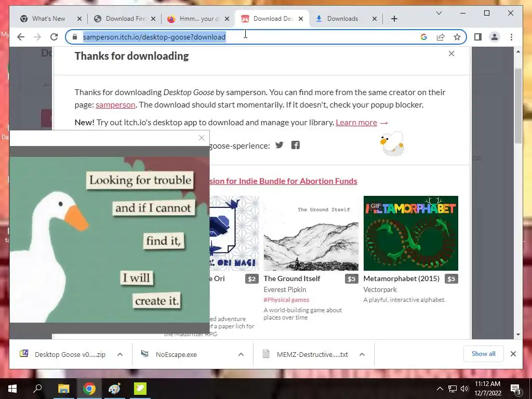Expand options for NoEscape.exe download
532x399 pixels.
click(241, 354)
